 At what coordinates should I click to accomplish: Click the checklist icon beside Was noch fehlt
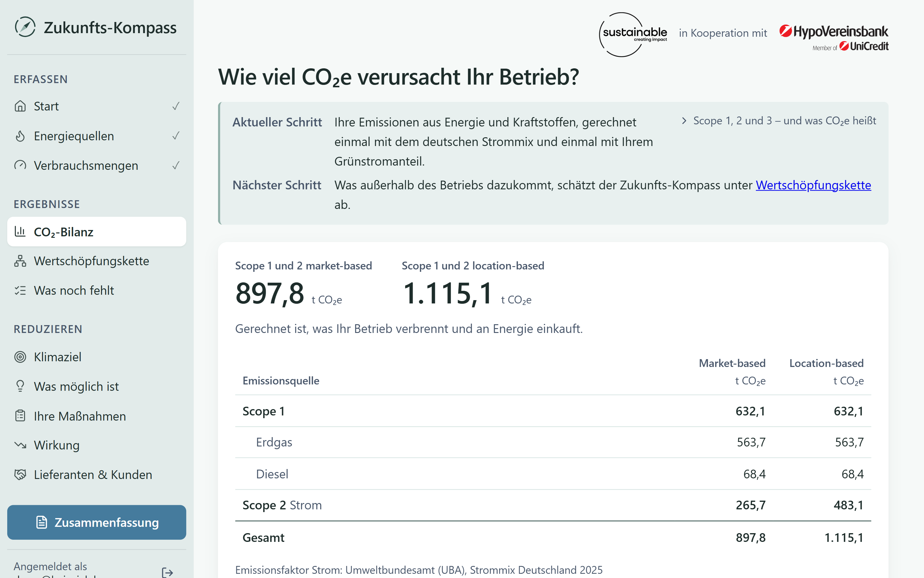click(20, 291)
